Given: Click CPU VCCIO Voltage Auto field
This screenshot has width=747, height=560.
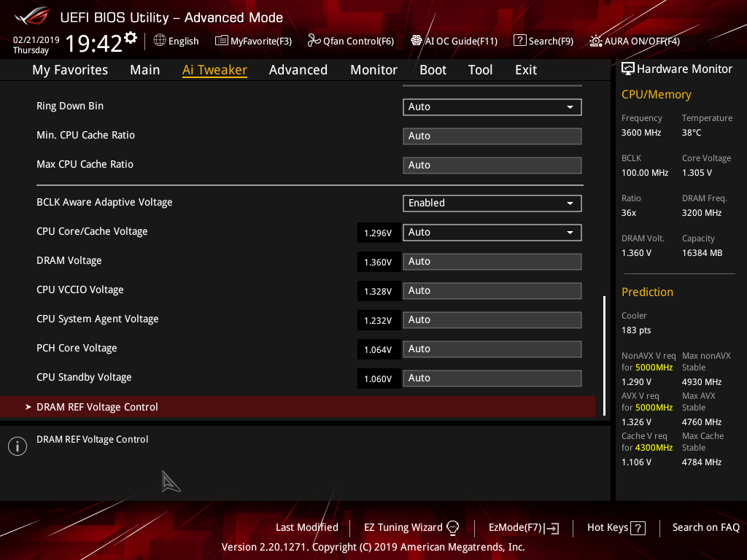Looking at the screenshot, I should [492, 290].
